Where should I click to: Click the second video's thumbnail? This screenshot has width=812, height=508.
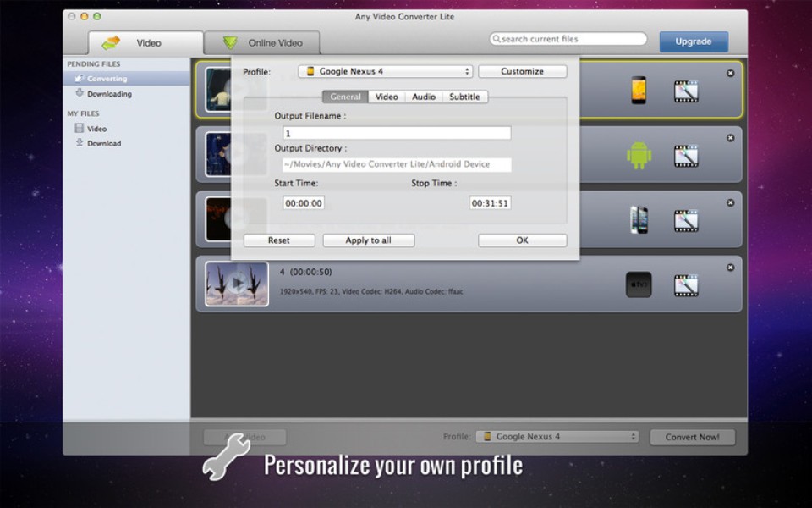coord(218,154)
